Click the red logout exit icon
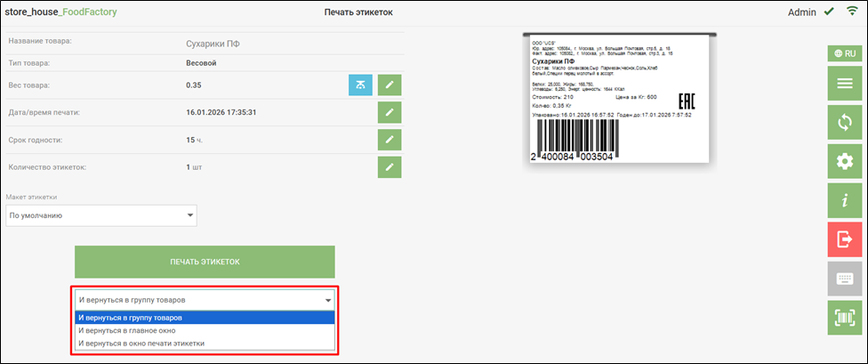The width and height of the screenshot is (868, 364). [845, 239]
